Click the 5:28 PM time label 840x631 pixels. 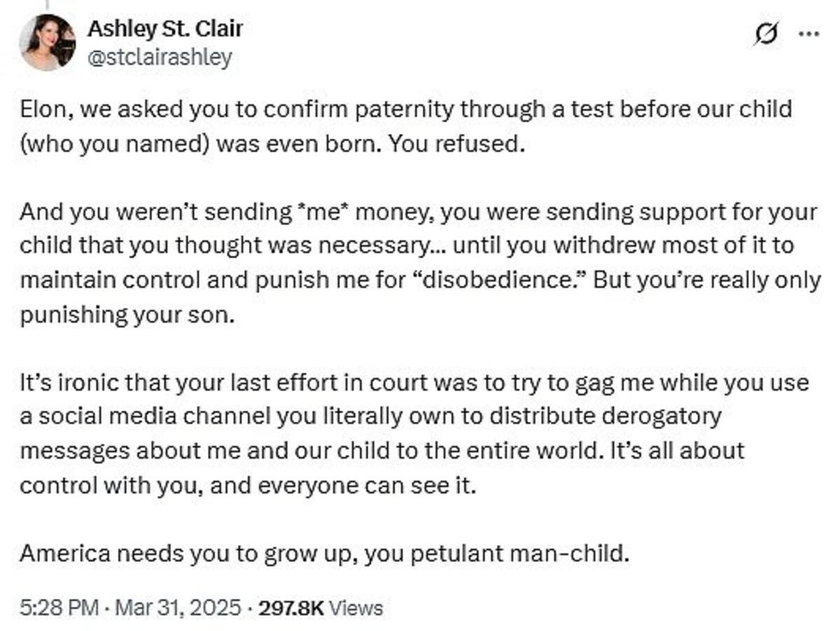(58, 608)
